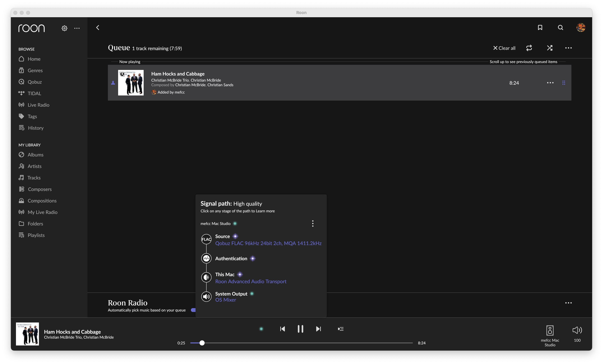Click the OS Mixer link
603x364 pixels.
(x=225, y=300)
